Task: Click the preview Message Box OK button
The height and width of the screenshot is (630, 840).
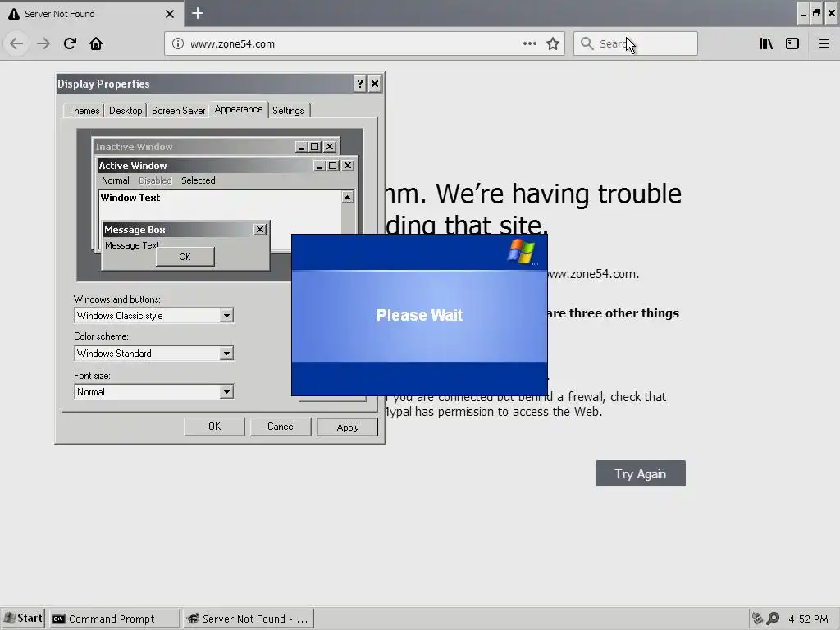Action: coord(185,257)
